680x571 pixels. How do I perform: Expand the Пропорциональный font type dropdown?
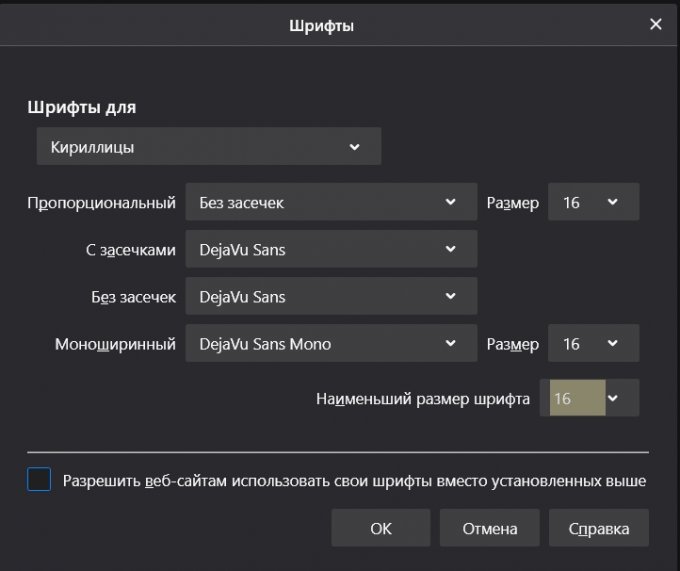click(331, 203)
